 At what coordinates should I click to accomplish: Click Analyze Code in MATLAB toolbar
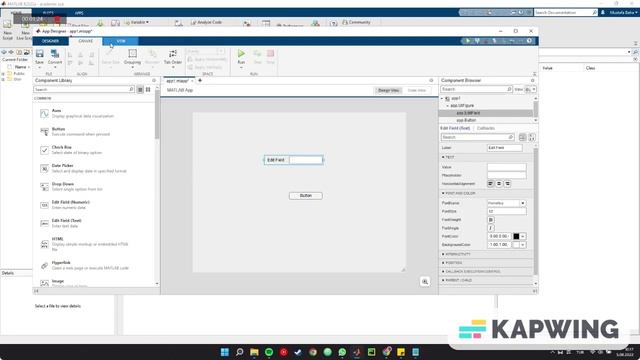click(206, 22)
